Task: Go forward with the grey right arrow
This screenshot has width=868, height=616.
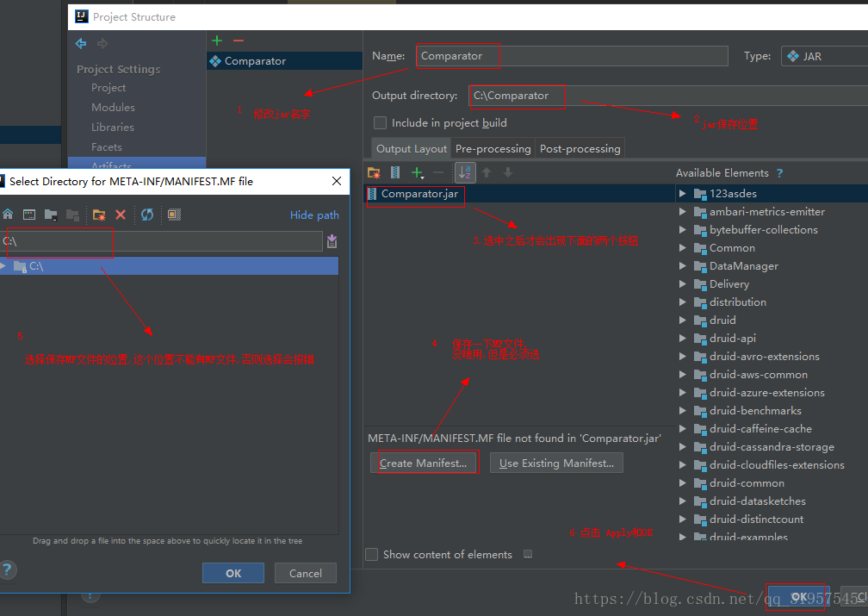Action: coord(102,43)
